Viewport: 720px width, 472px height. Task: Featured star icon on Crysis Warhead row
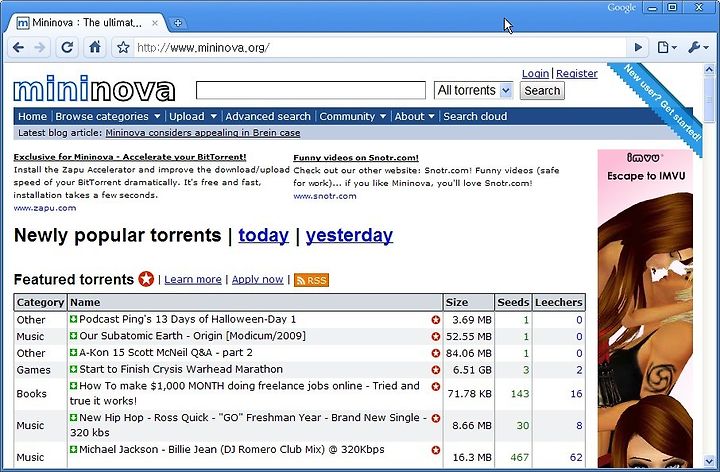436,370
